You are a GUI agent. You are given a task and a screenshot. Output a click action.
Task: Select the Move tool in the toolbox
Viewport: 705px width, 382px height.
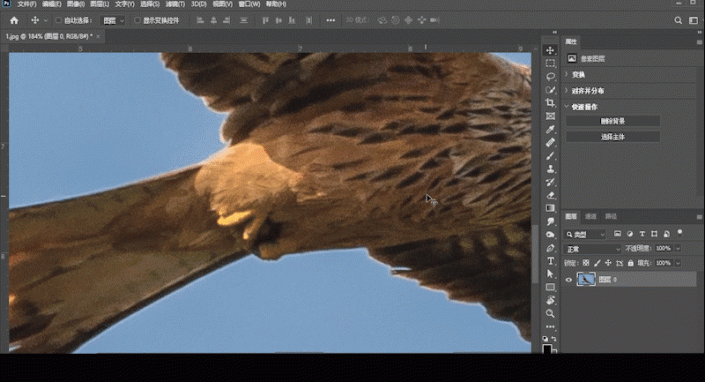click(550, 50)
